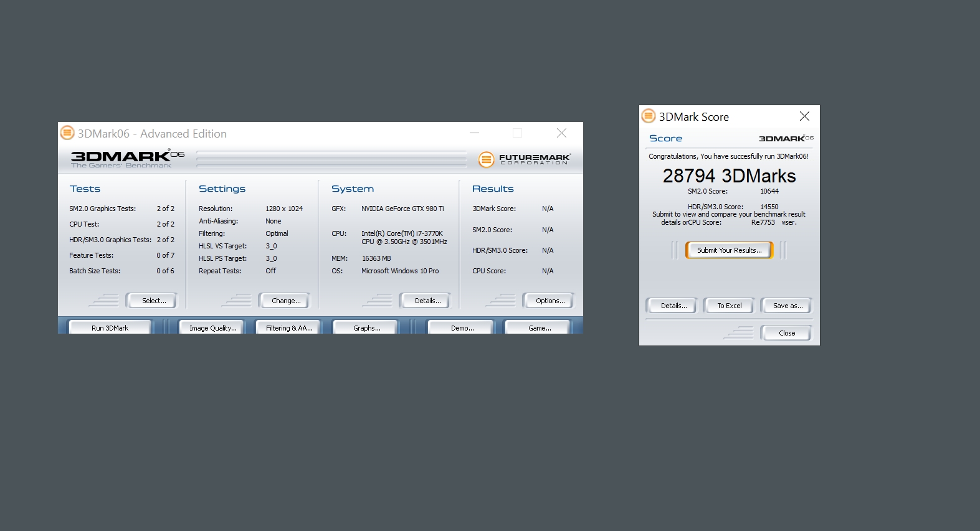Click the Close button in Score window
The height and width of the screenshot is (531, 980).
tap(786, 333)
